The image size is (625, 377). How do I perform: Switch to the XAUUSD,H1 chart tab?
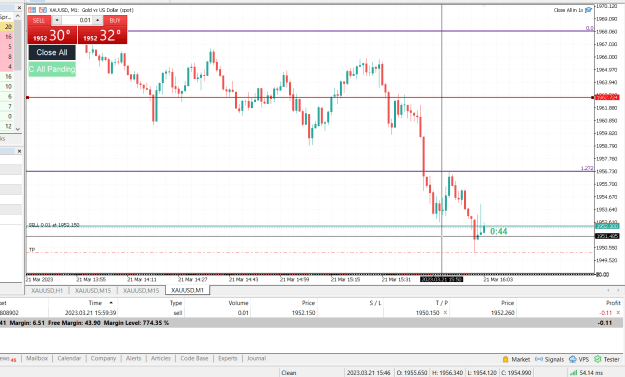47,291
